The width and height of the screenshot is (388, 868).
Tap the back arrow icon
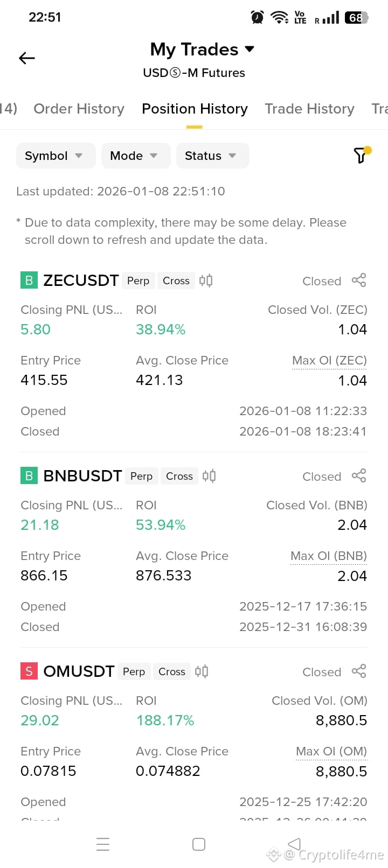point(26,58)
